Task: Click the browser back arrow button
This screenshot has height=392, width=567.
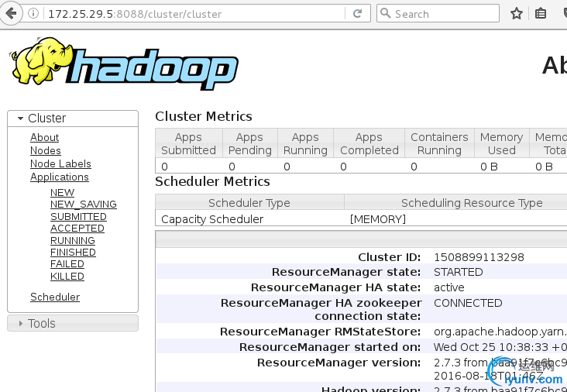Action: coord(11,14)
